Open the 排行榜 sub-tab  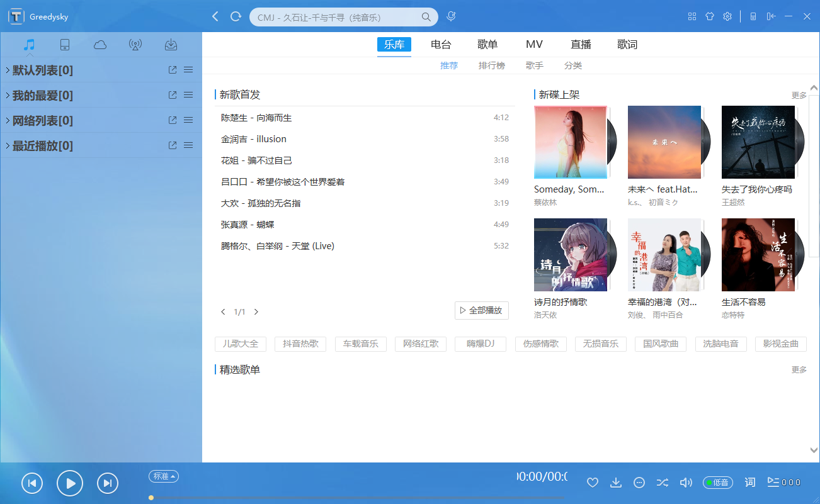tap(492, 65)
